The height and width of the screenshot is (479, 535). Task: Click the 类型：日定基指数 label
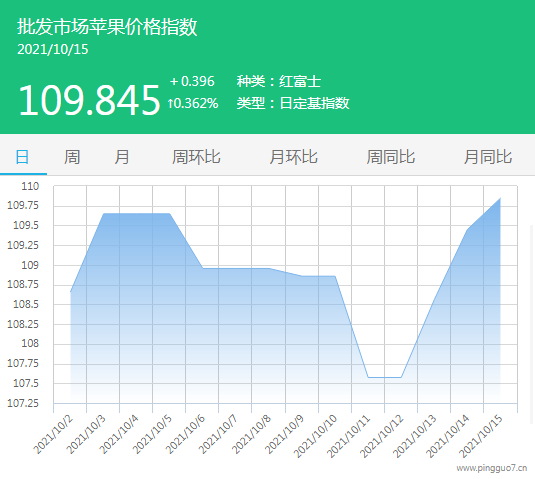point(293,103)
